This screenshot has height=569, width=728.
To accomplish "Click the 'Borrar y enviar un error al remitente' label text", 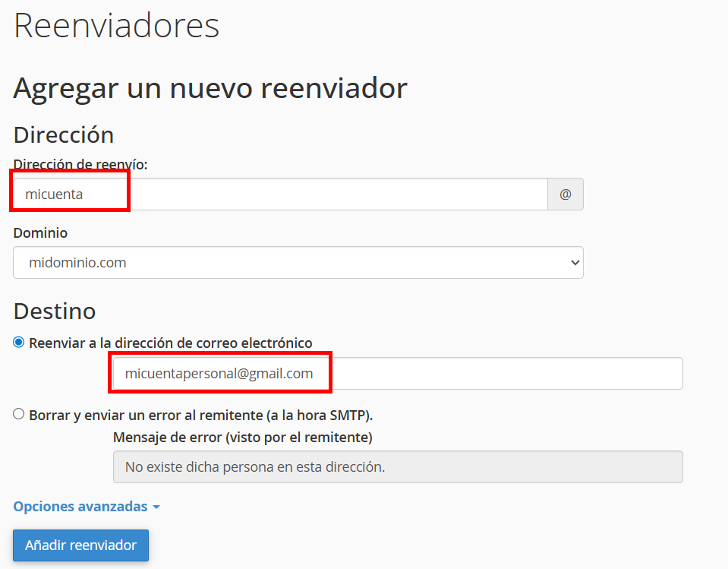I will pyautogui.click(x=201, y=416).
